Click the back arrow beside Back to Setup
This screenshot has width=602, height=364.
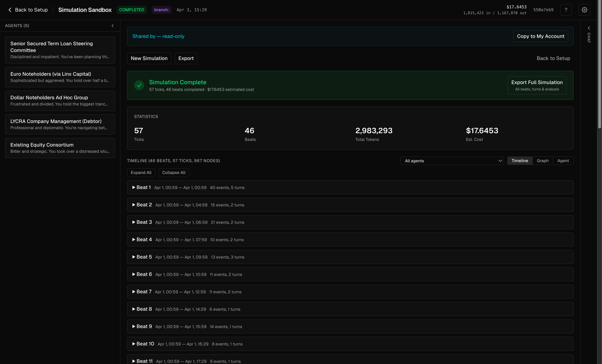10,10
